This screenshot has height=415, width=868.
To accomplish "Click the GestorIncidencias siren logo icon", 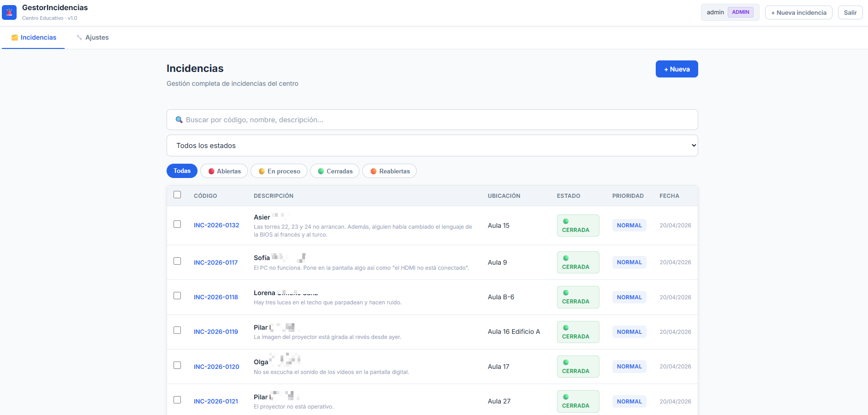I will tap(9, 12).
